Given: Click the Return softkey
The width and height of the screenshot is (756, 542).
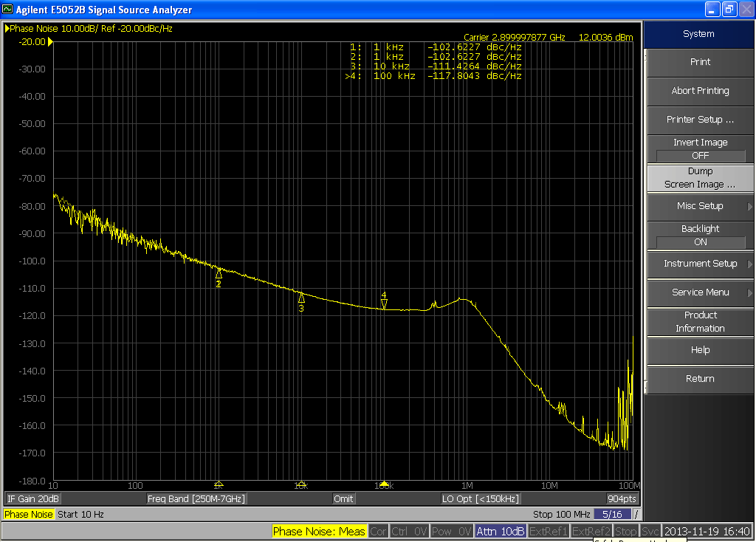Looking at the screenshot, I should coord(700,379).
